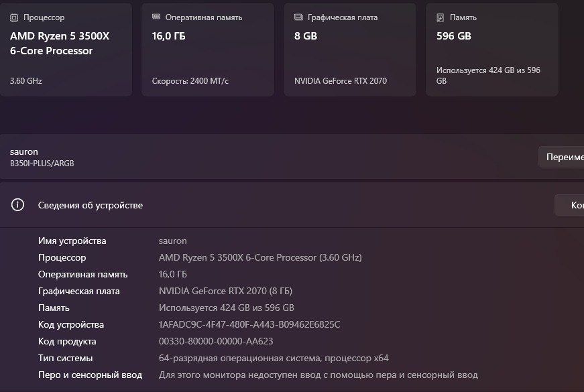Select the NVIDIA GeForce RTX 2070 (8 ГБ) value
Screen dimensions: 584x392
pyautogui.click(x=225, y=291)
